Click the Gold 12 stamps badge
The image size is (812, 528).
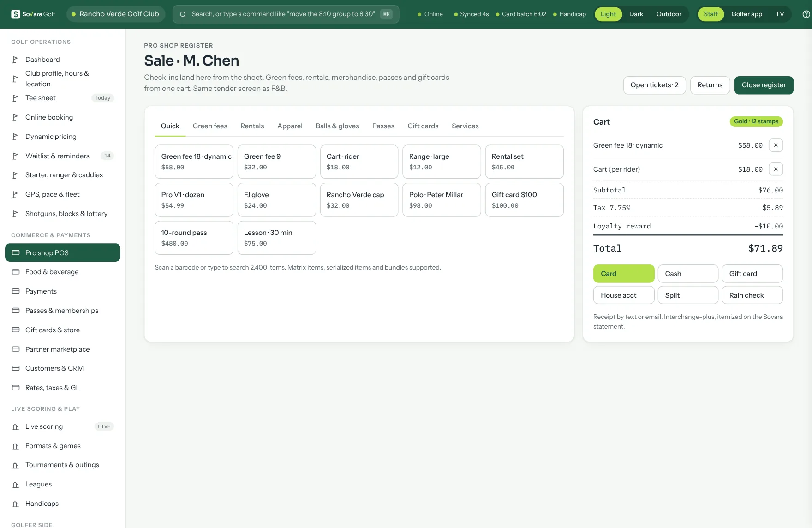coord(756,121)
